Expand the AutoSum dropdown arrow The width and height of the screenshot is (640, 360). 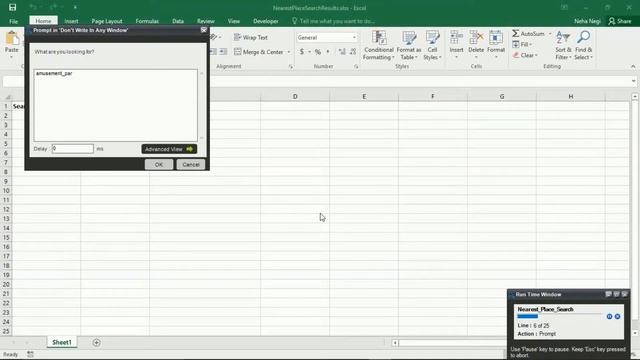(x=550, y=33)
